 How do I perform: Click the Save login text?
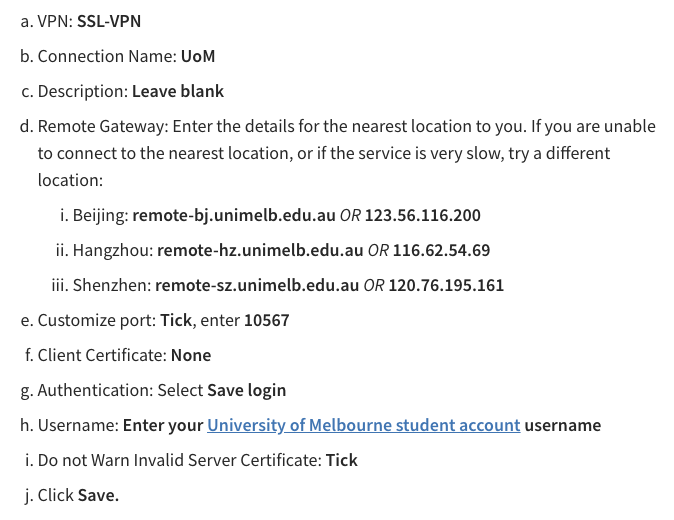[x=246, y=391]
